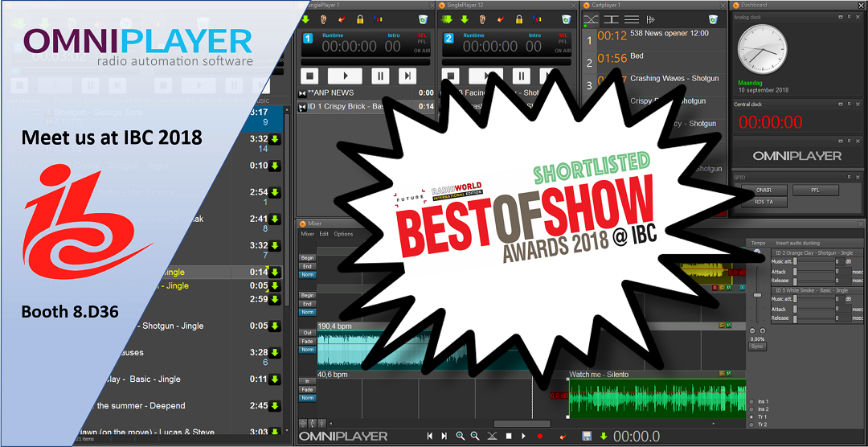The image size is (868, 447).
Task: Select the crossfade mode icon in Cartplayer 1
Action: (x=592, y=19)
